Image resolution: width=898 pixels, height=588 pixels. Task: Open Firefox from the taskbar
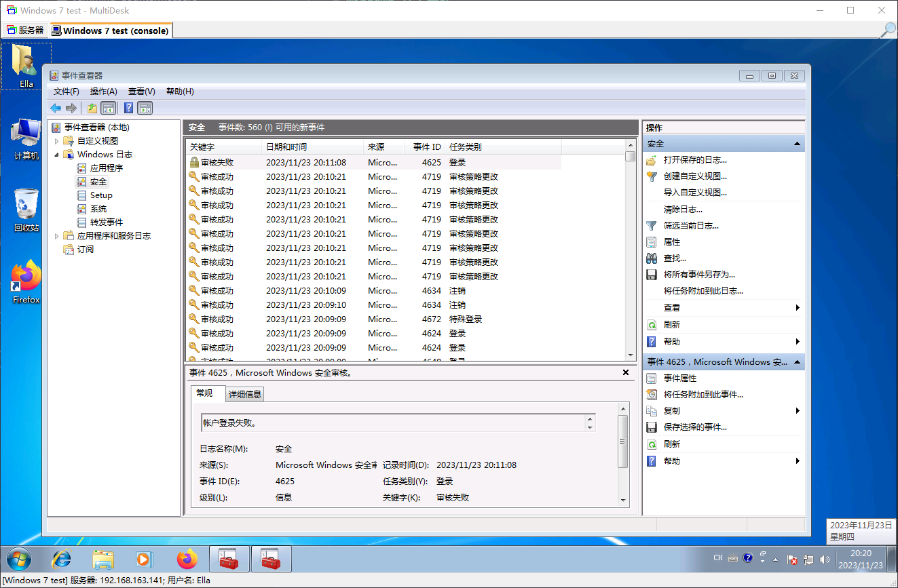click(187, 560)
